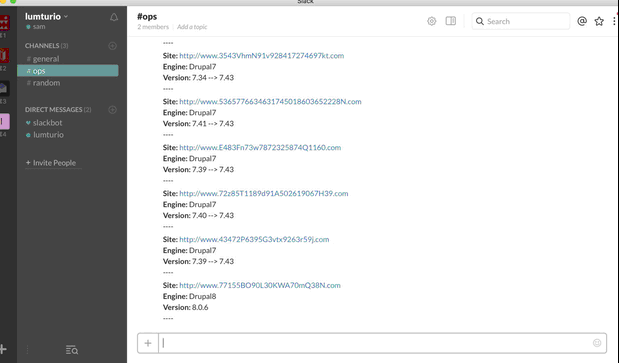This screenshot has width=619, height=363.
Task: Open the 43472P6395G3vtx site link
Action: [x=254, y=239]
